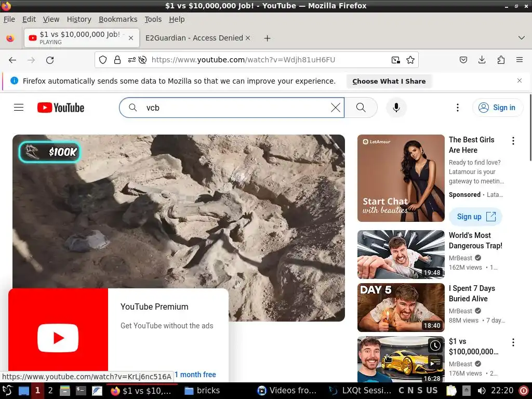
Task: Open the File menu
Action: pos(9,19)
